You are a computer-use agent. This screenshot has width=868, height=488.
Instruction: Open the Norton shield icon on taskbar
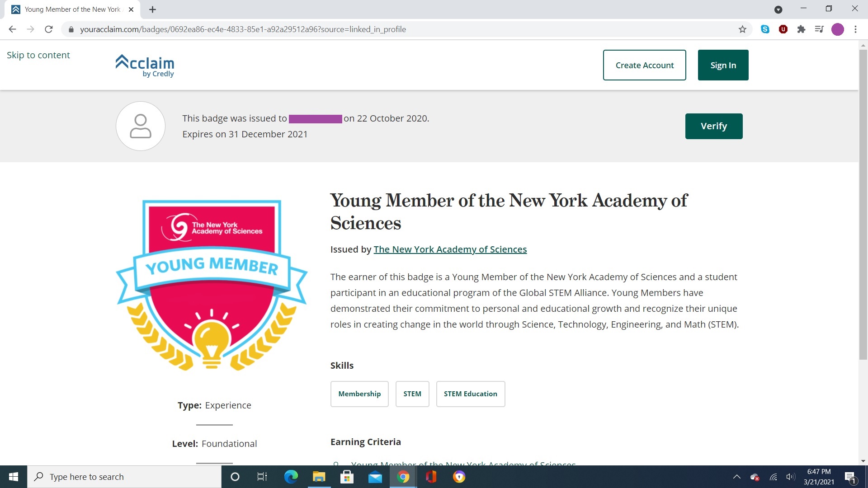point(459,477)
